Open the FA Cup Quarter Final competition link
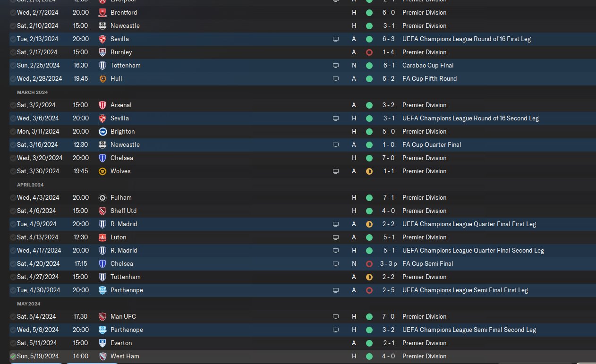 (x=432, y=144)
